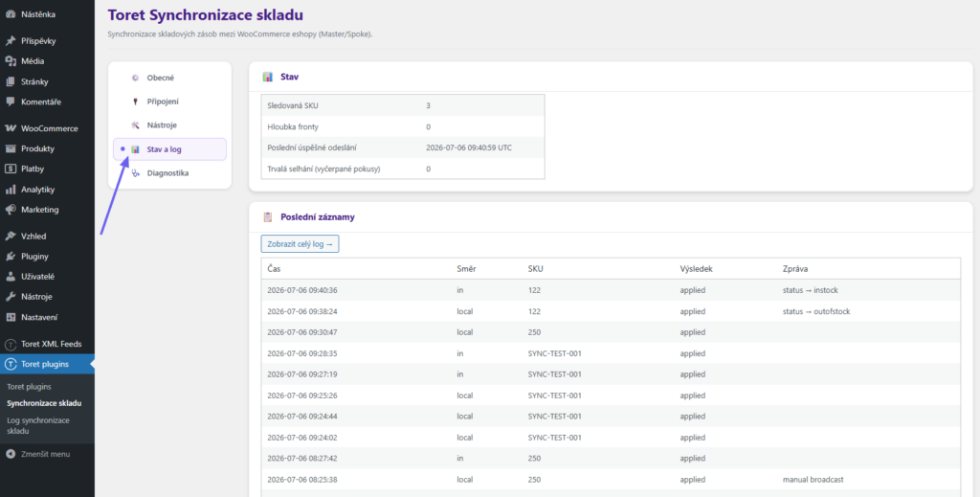The width and height of the screenshot is (980, 497).
Task: Open the Toret plugins submenu link
Action: 29,386
